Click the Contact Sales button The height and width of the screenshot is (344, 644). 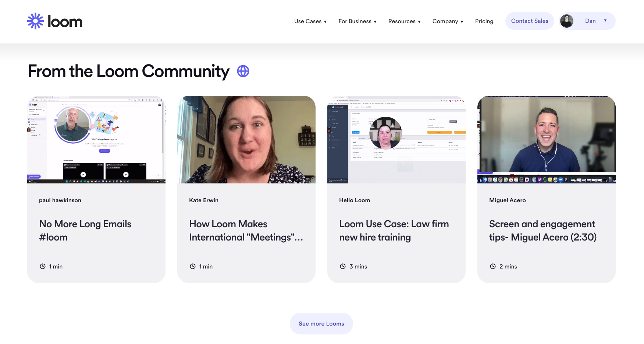point(530,21)
